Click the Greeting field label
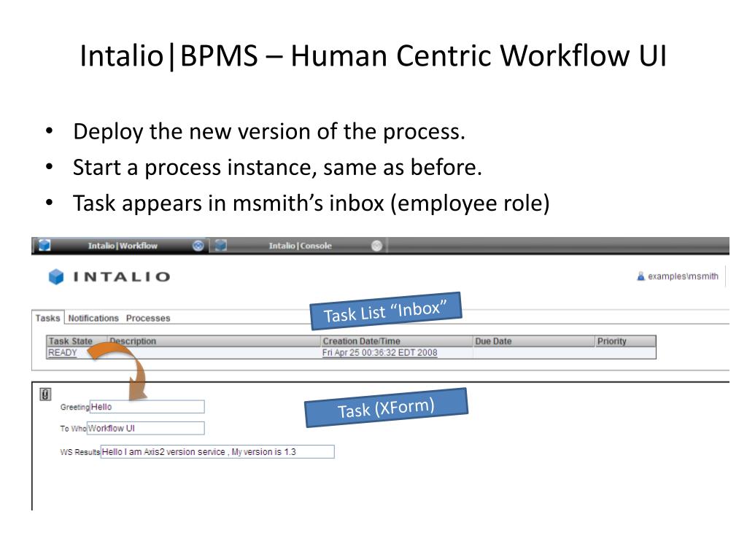The height and width of the screenshot is (560, 747). [x=75, y=407]
